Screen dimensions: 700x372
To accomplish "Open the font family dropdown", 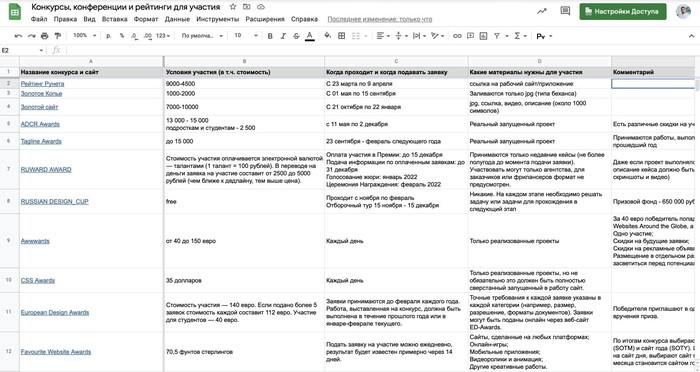I will point(202,36).
